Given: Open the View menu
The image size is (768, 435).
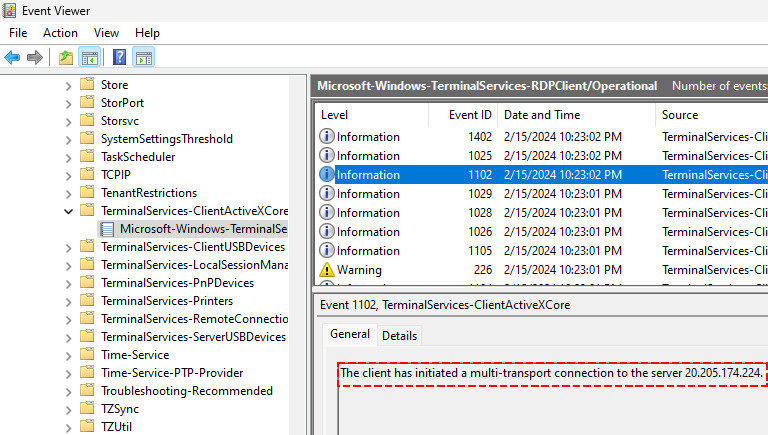Looking at the screenshot, I should click(x=106, y=33).
